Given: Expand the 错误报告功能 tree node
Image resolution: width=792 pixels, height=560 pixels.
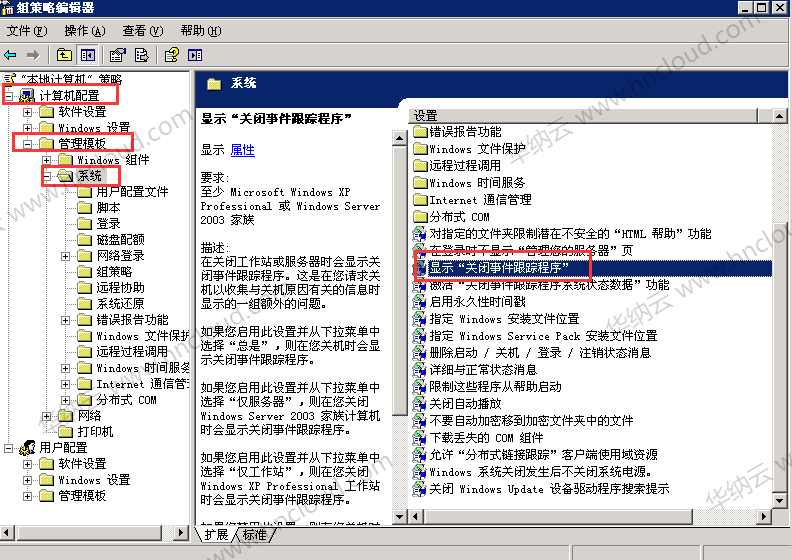Looking at the screenshot, I should pos(65,320).
